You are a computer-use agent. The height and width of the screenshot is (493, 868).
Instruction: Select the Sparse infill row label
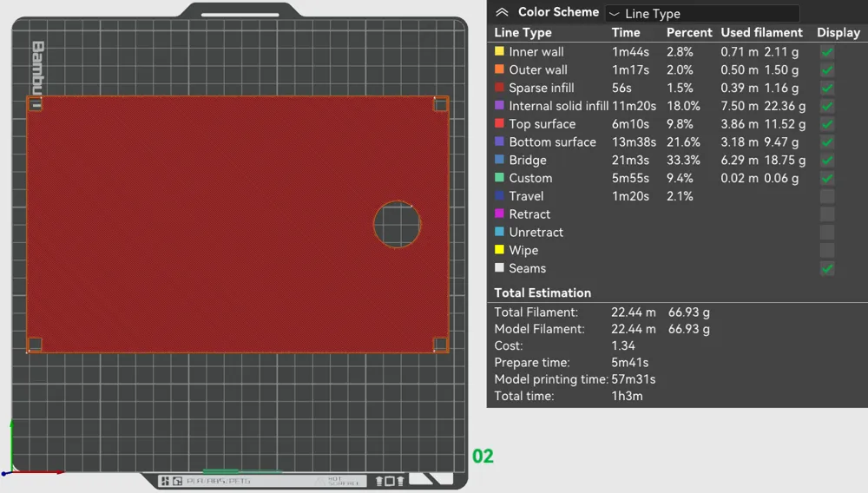pos(542,88)
